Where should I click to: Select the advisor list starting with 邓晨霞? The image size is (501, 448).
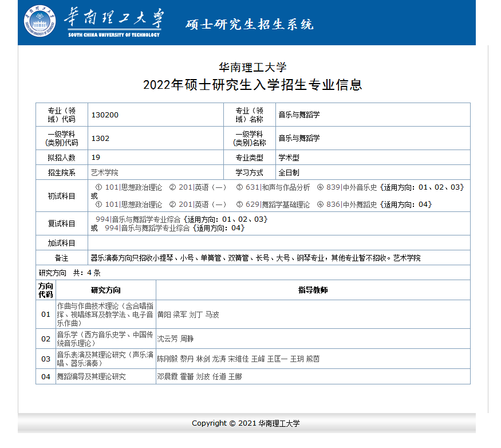(x=200, y=377)
